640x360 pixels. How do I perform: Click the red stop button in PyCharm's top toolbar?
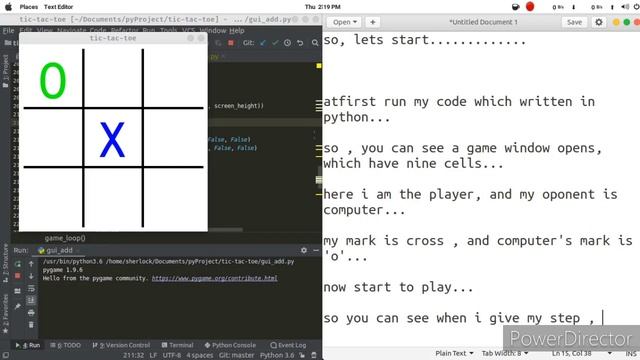(231, 42)
